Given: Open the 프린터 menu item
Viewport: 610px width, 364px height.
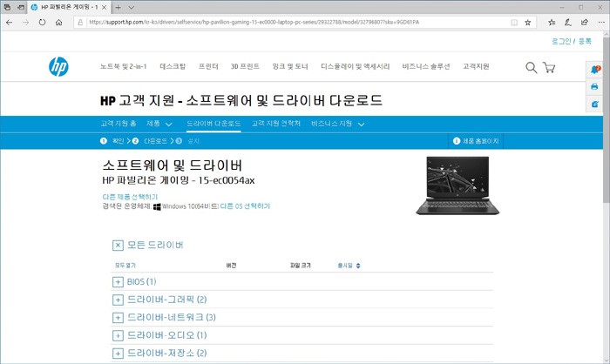Looking at the screenshot, I should tap(208, 67).
